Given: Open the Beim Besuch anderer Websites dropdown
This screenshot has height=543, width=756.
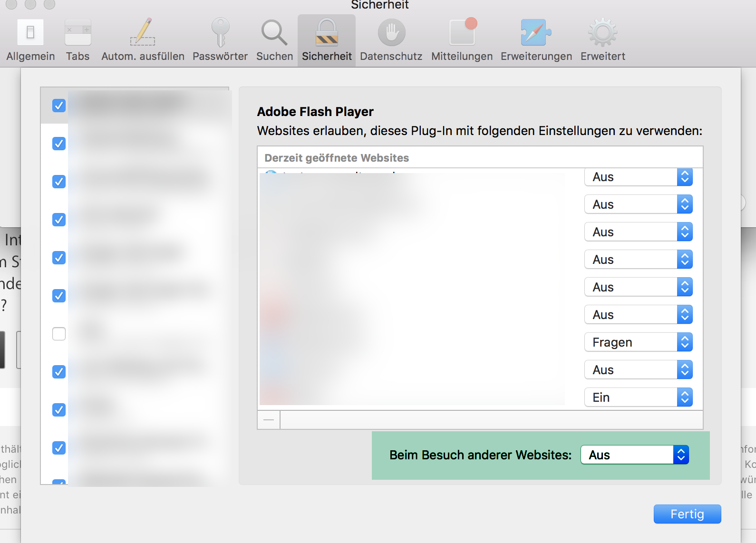Looking at the screenshot, I should pyautogui.click(x=634, y=455).
